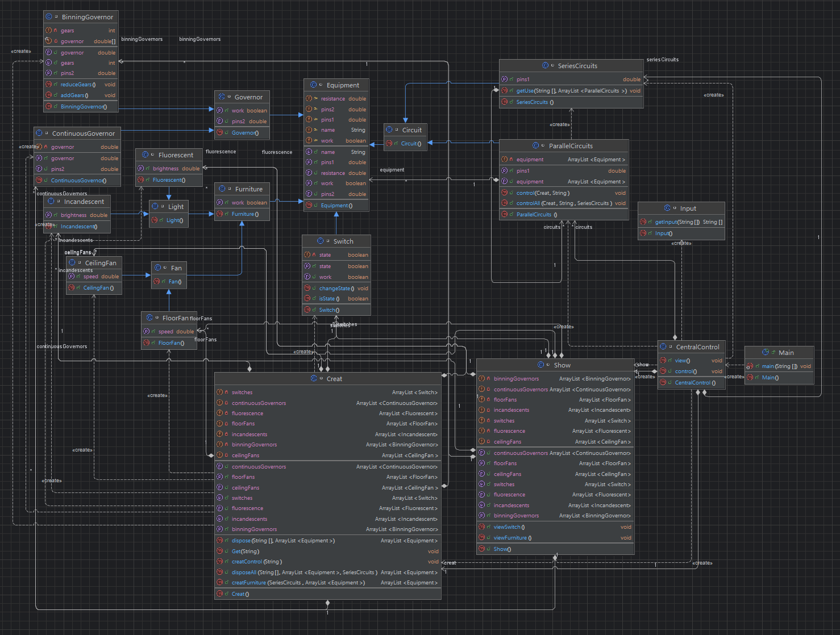Select the brightness double field in Fluorescent
The image size is (840, 635).
169,169
